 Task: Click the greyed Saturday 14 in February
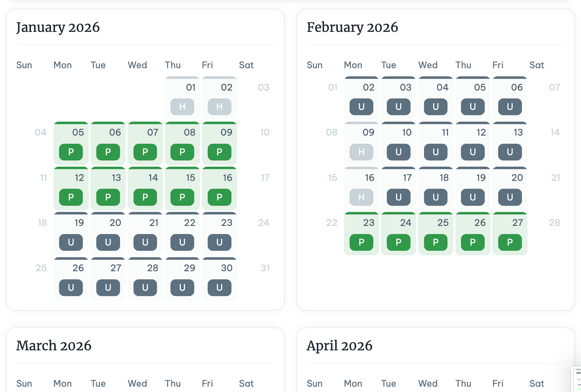tap(555, 133)
